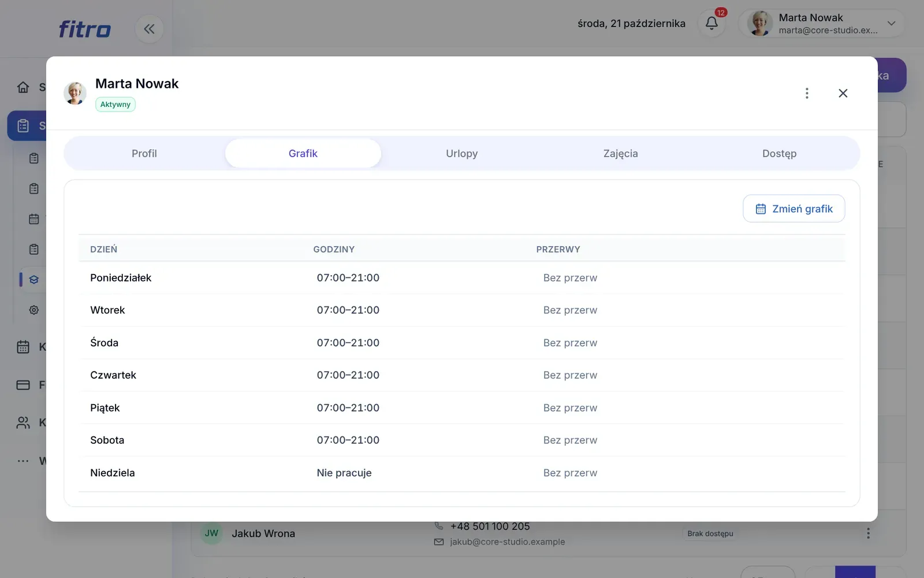The width and height of the screenshot is (924, 578).
Task: Click the credit card icon in sidebar
Action: coord(23,385)
